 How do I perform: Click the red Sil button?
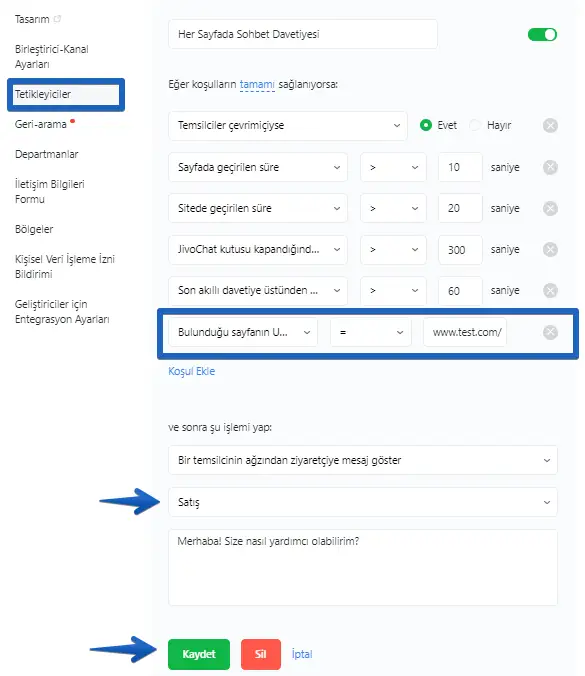pyautogui.click(x=261, y=654)
